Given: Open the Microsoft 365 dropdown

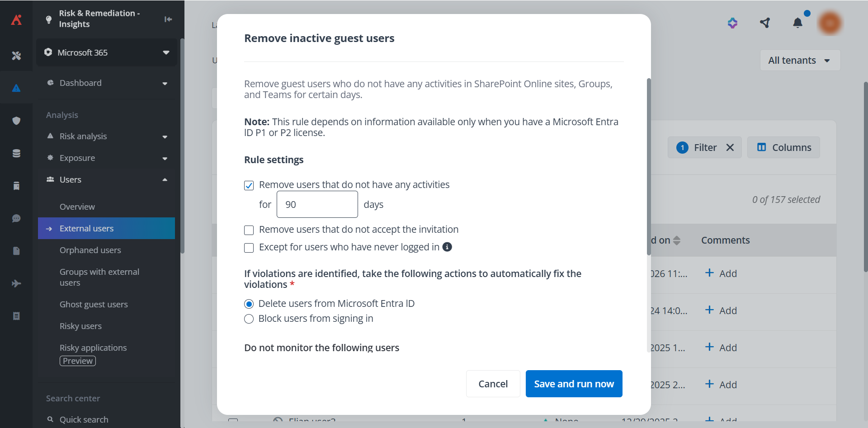Looking at the screenshot, I should [107, 52].
